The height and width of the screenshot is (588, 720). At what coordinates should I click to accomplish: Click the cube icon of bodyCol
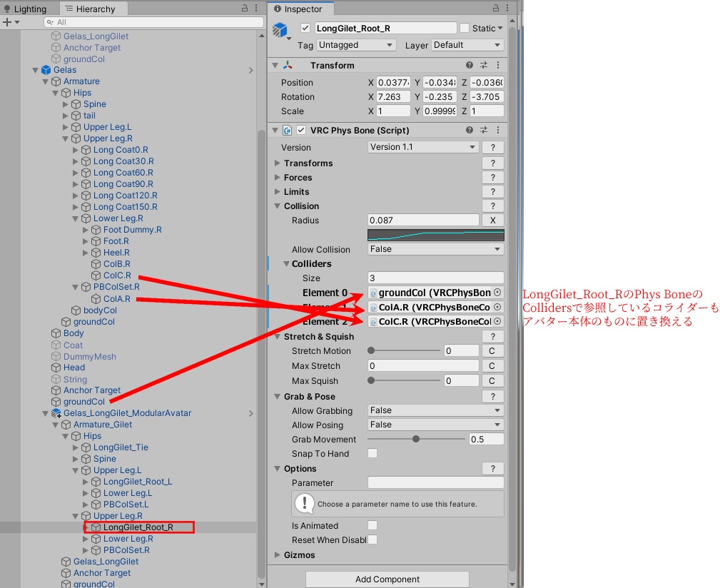pyautogui.click(x=76, y=310)
